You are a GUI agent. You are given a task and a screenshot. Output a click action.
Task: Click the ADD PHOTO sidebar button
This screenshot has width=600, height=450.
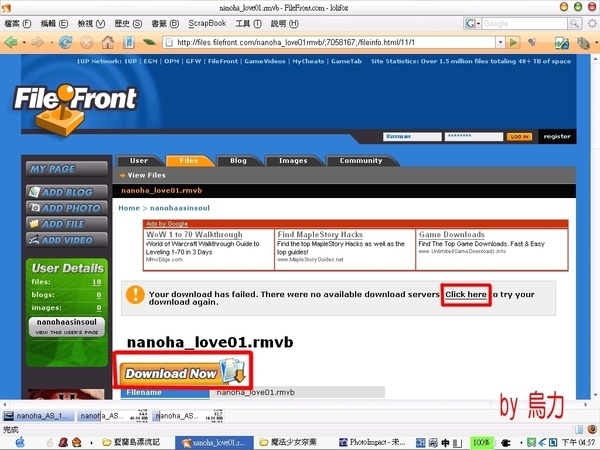coord(67,208)
